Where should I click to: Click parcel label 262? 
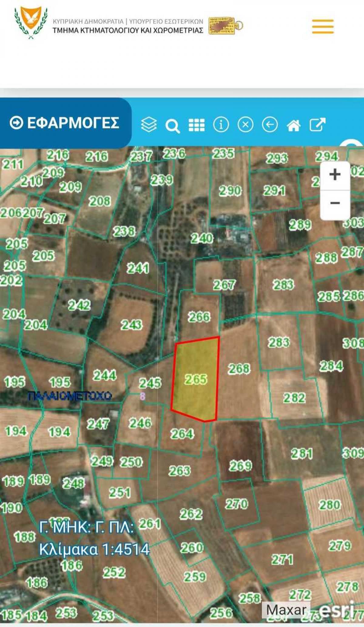point(191,514)
